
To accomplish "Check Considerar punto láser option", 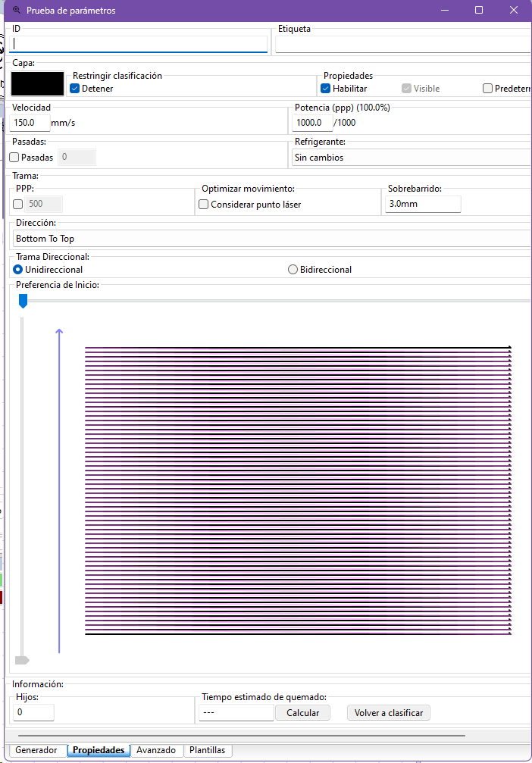I will tap(203, 205).
